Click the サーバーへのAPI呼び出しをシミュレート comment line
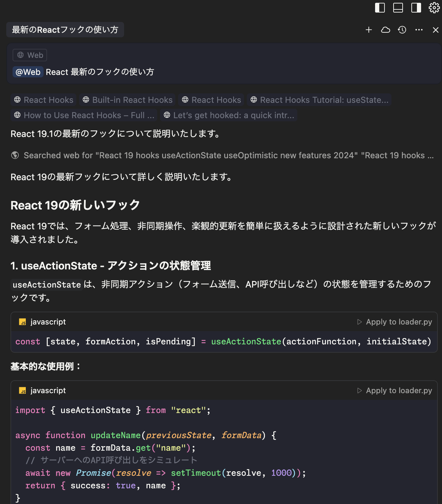 click(x=112, y=460)
